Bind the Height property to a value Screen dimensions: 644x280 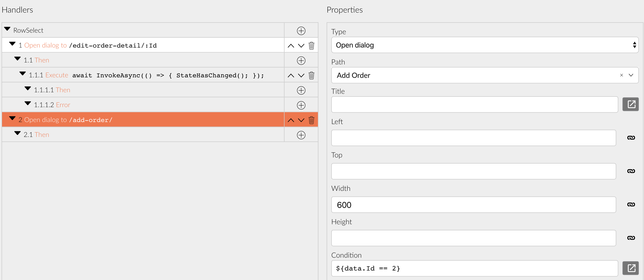pyautogui.click(x=631, y=238)
